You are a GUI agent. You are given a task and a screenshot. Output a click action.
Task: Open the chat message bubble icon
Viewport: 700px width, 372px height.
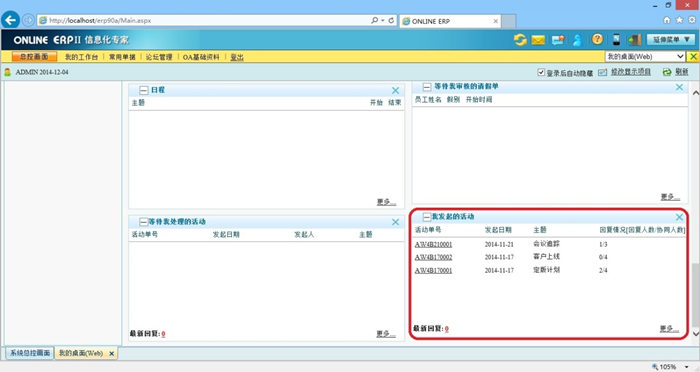pyautogui.click(x=558, y=40)
